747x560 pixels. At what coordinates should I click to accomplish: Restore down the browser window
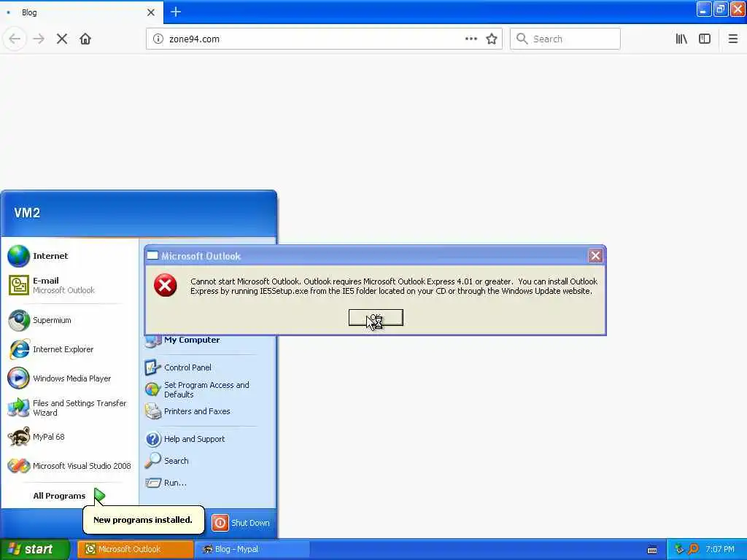pos(721,9)
